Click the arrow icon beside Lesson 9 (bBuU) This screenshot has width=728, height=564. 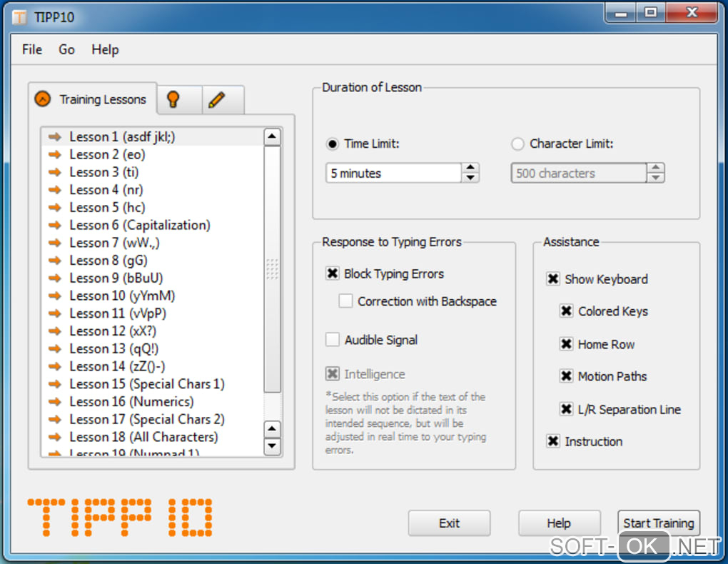coord(55,278)
